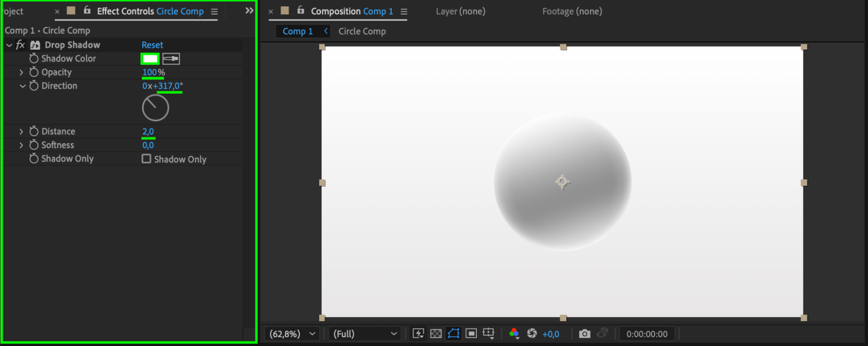This screenshot has height=346, width=868.
Task: Toggle the transparency grid
Action: coord(436,333)
